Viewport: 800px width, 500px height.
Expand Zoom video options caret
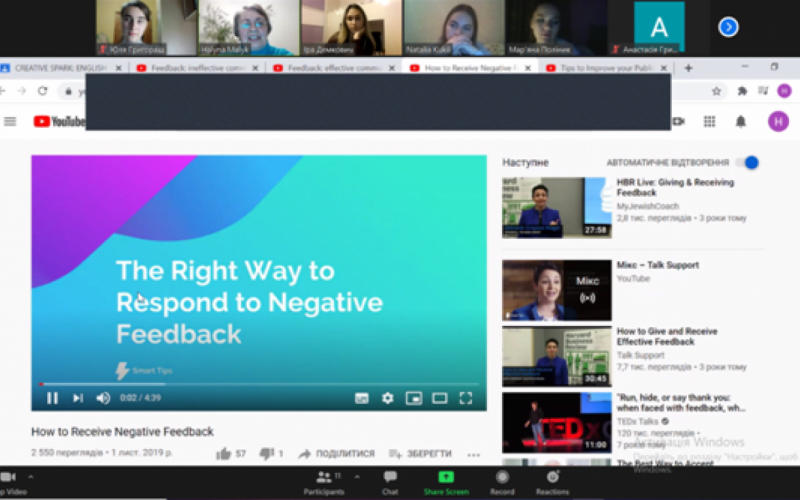click(31, 477)
